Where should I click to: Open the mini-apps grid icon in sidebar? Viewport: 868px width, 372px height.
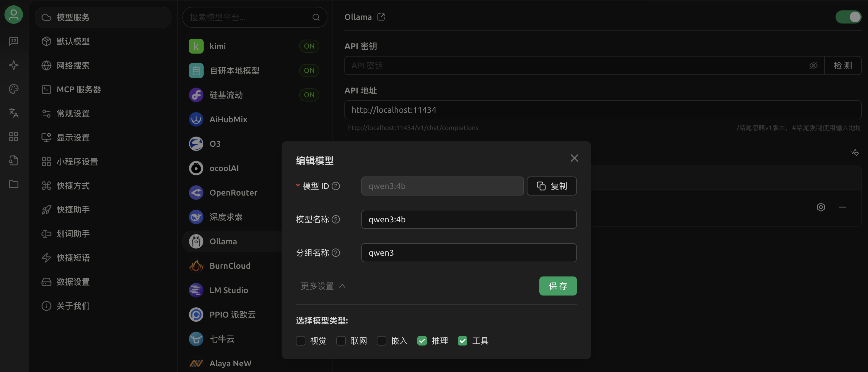(x=13, y=137)
